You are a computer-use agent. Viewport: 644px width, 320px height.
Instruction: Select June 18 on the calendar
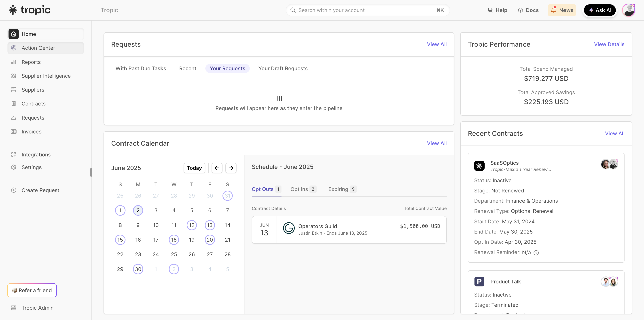coord(174,240)
